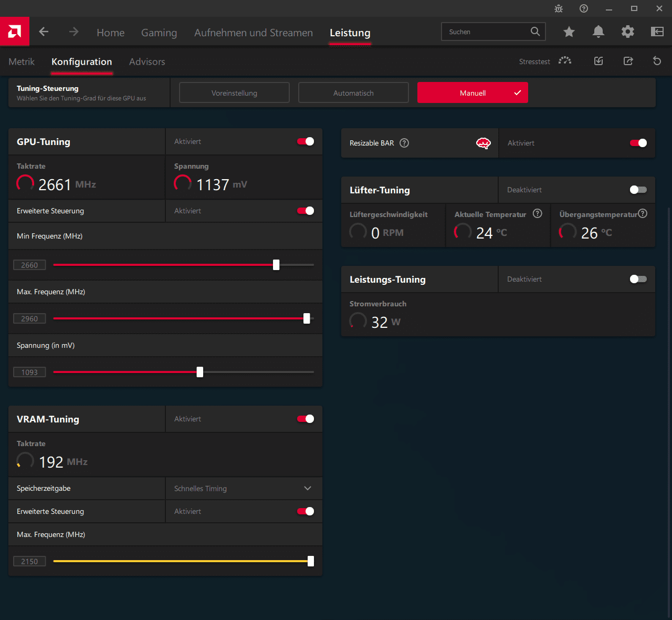Click the Spannung 1137 mV reading
Viewport: 672px width, 620px height.
tap(211, 184)
